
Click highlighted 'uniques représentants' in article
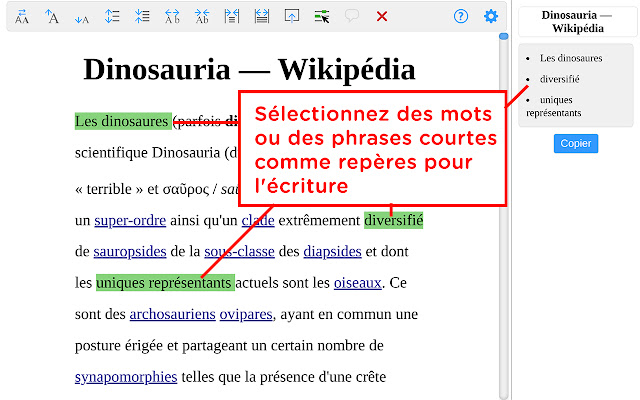(x=165, y=283)
